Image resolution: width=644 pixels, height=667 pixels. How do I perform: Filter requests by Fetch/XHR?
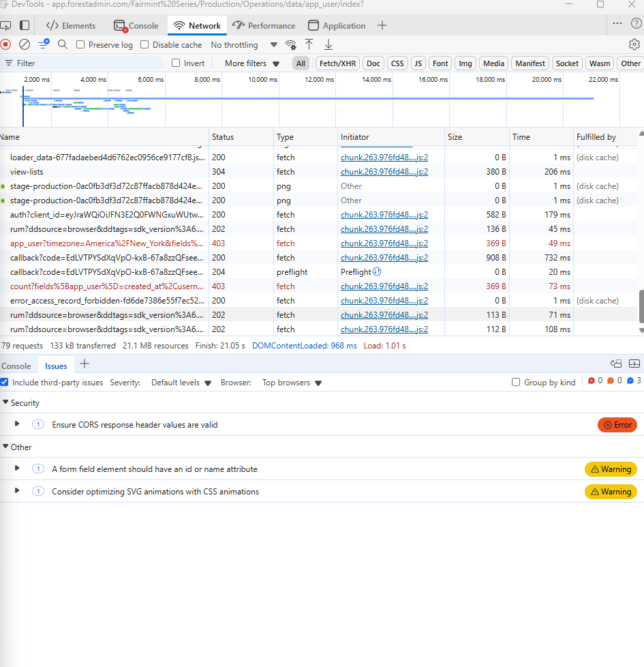click(337, 63)
